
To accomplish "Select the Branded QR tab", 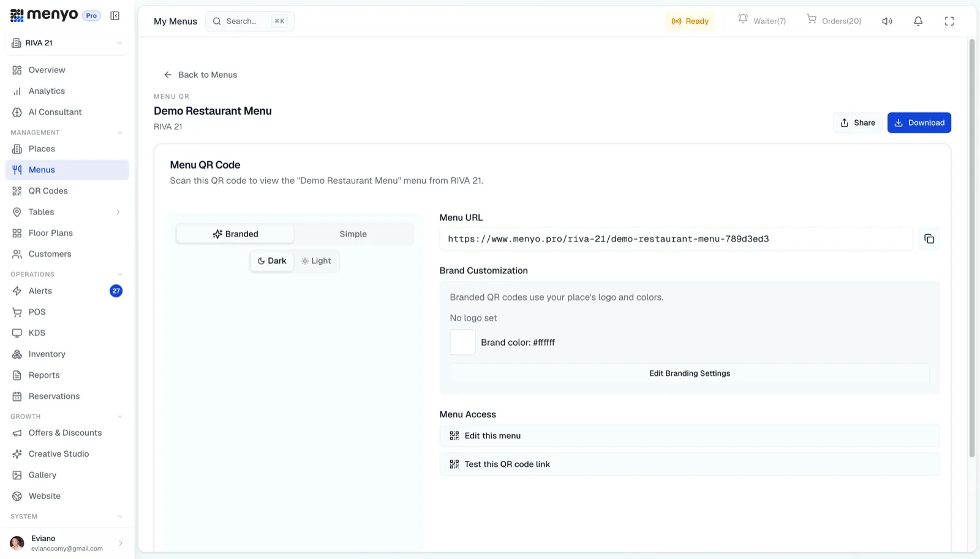I will pos(235,234).
